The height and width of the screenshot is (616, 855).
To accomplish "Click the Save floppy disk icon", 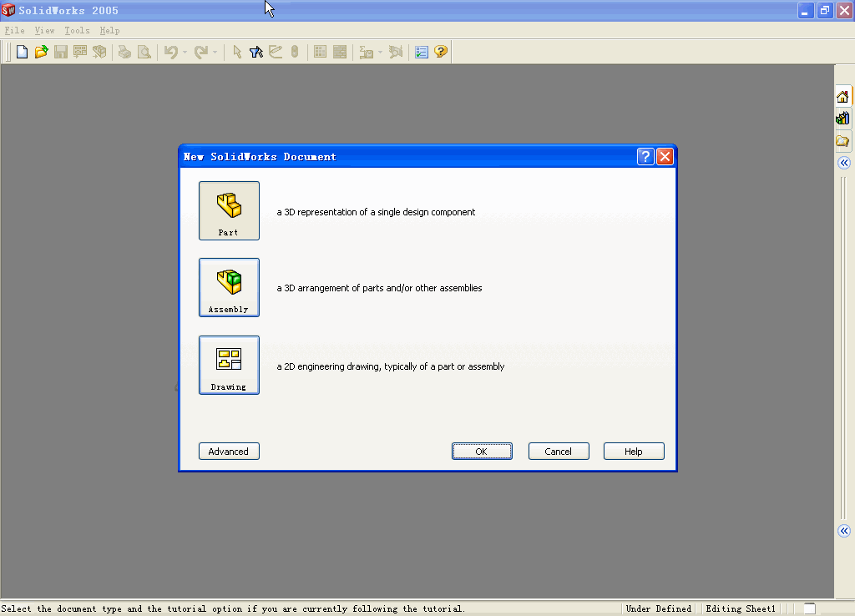I will click(61, 52).
